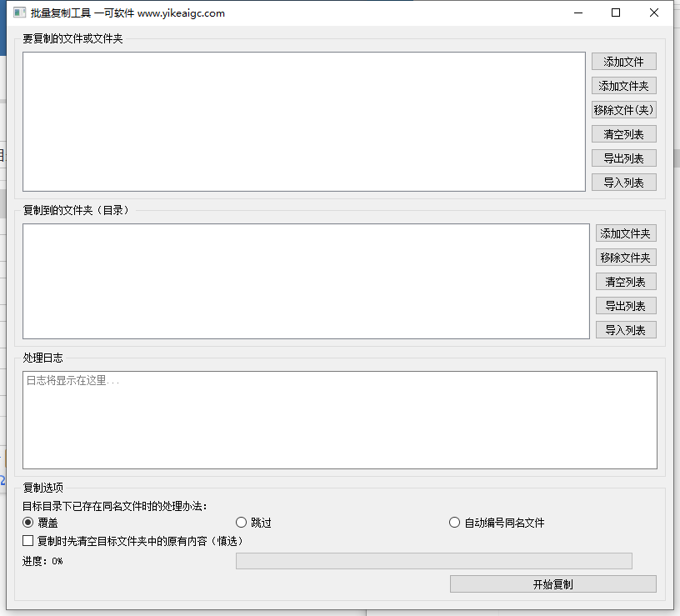Clear the destination folder list 清空列表

point(626,282)
